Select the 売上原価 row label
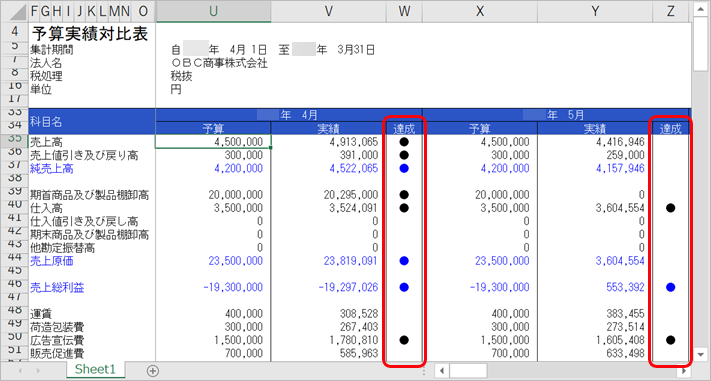 point(52,261)
